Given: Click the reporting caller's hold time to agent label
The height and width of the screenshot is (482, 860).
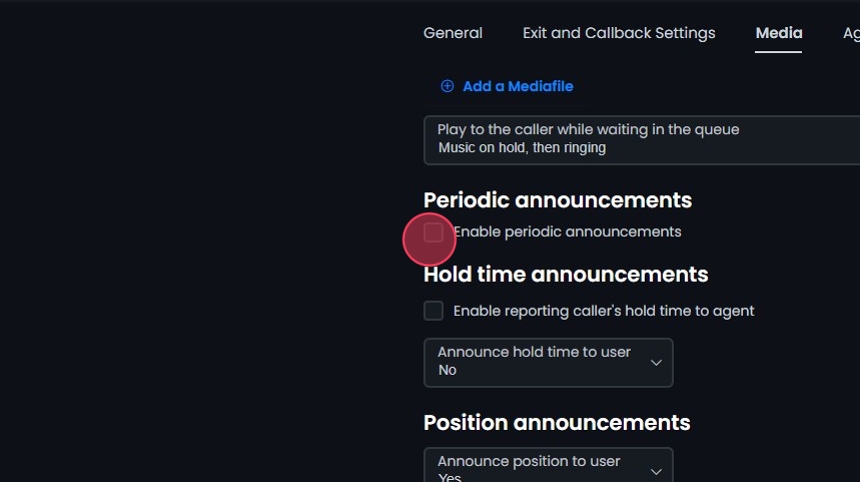Looking at the screenshot, I should 603,311.
